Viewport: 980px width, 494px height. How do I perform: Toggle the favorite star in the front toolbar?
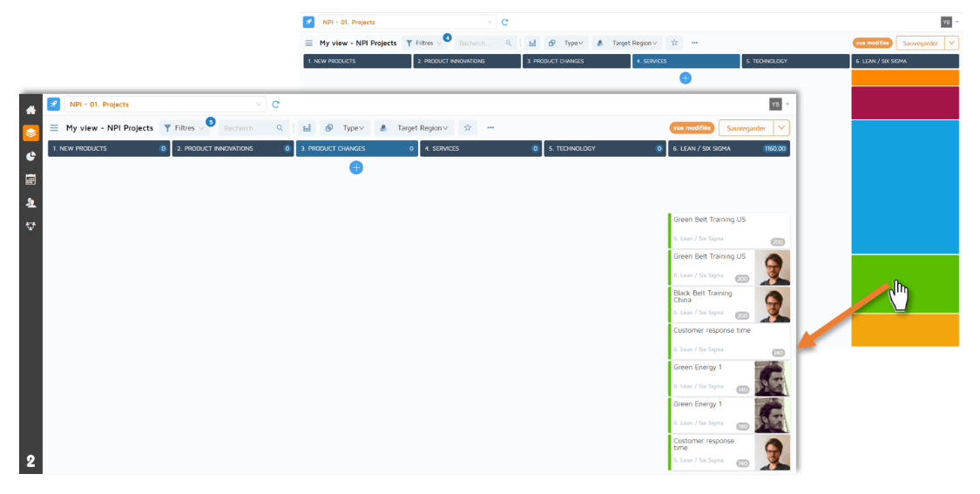point(468,128)
